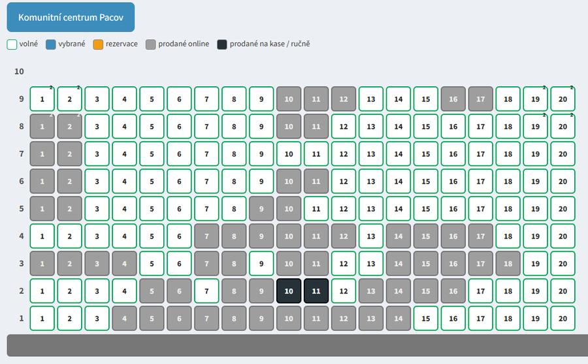Select seat 1 in row 4
Viewport: 588px width, 364px height.
(42, 236)
